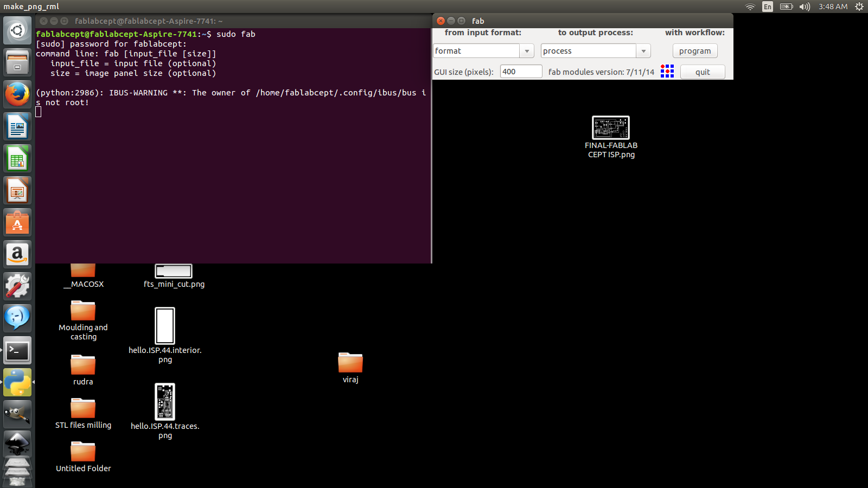Open the battery indicator menu
Image resolution: width=868 pixels, height=488 pixels.
tap(786, 7)
